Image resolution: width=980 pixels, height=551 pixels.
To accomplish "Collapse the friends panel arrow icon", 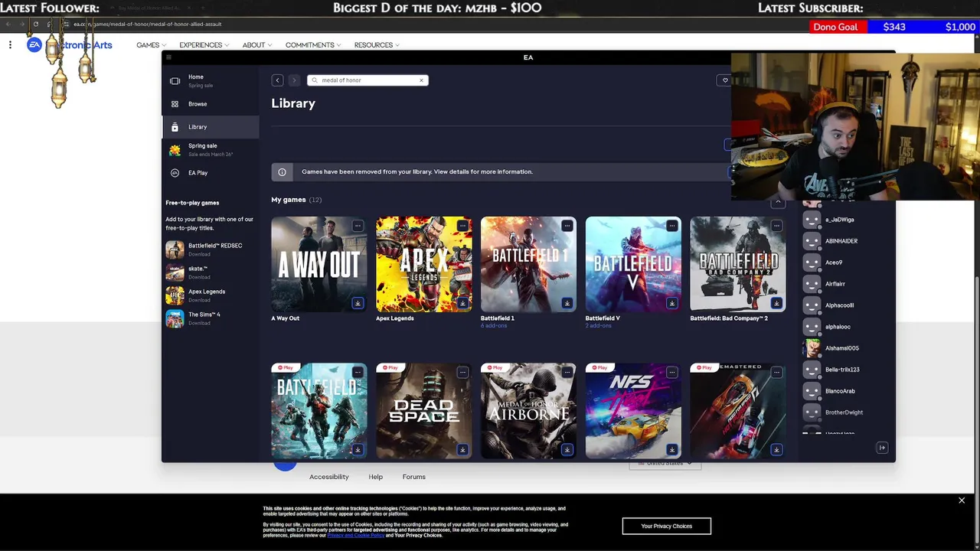I will [882, 448].
